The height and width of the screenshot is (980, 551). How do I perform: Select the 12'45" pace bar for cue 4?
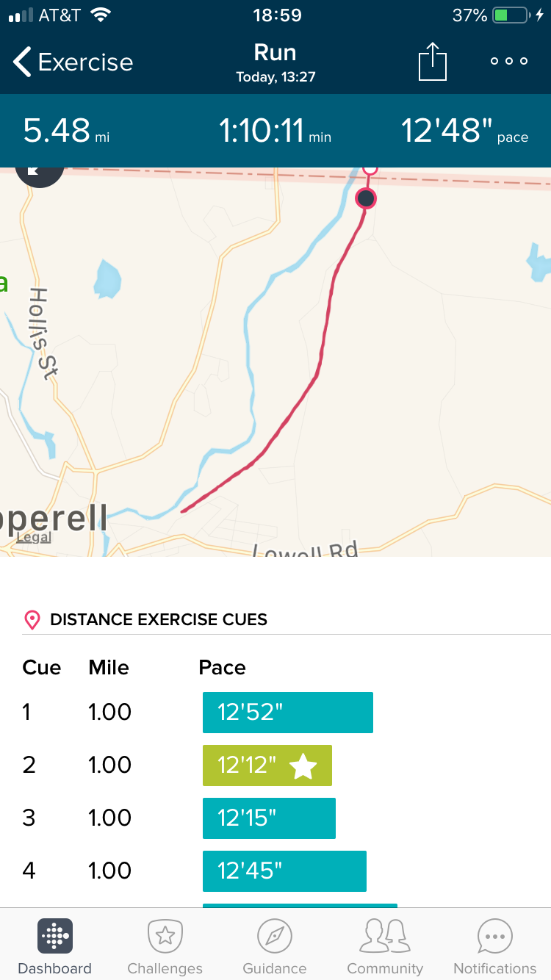point(284,871)
